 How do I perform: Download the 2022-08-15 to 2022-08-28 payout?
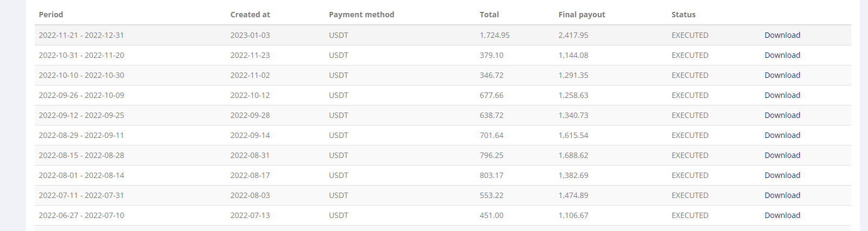coord(782,155)
